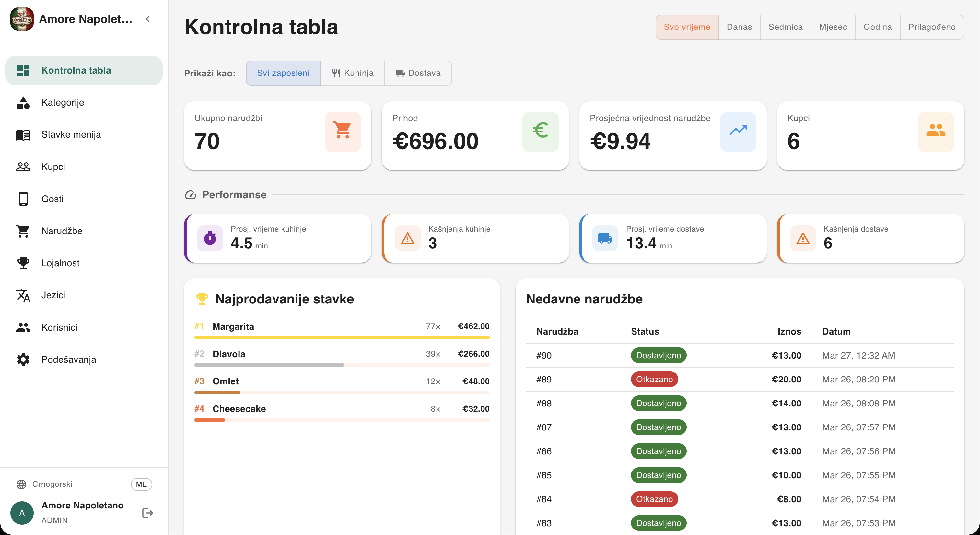Select the Sedmica time range tab
Image resolution: width=980 pixels, height=535 pixels.
[x=785, y=27]
